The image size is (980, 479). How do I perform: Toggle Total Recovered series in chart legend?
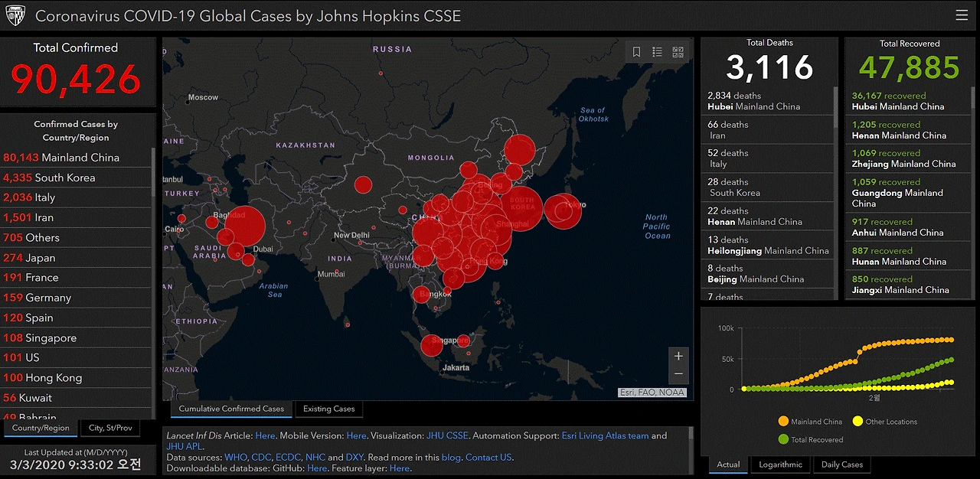click(x=810, y=440)
